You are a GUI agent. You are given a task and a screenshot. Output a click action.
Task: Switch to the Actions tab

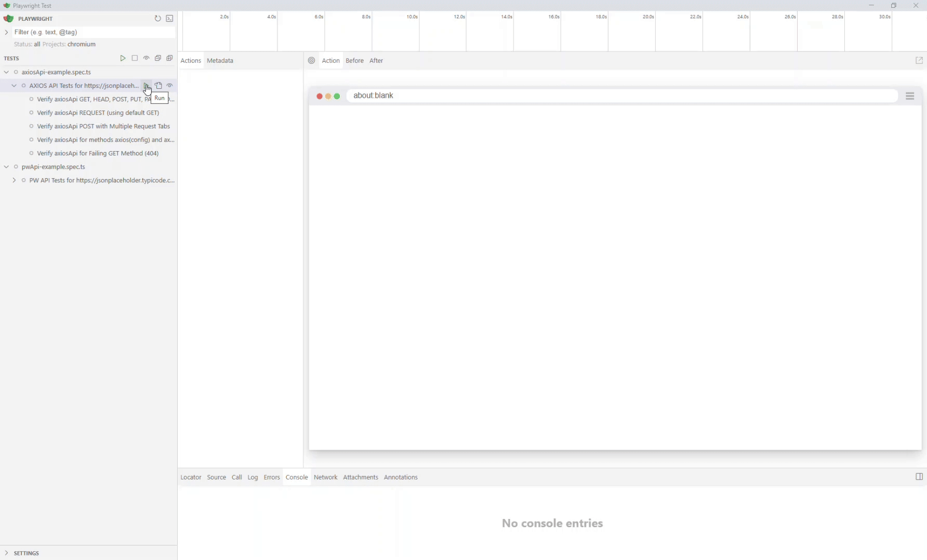[191, 61]
